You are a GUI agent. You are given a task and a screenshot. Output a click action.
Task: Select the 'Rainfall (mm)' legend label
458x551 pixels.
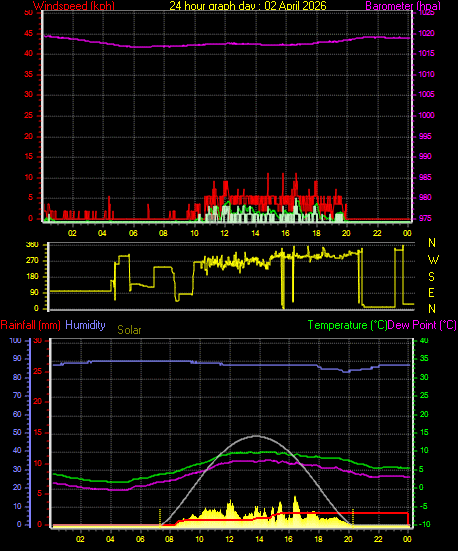coord(31,325)
